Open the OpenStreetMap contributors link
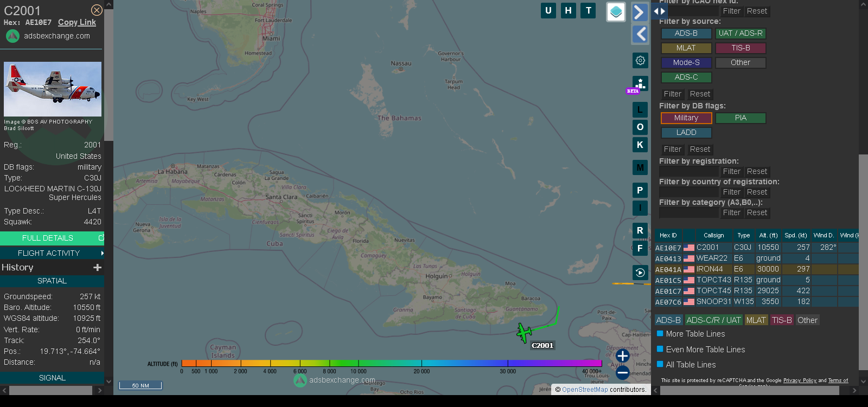Image resolution: width=868 pixels, height=407 pixels. point(585,389)
